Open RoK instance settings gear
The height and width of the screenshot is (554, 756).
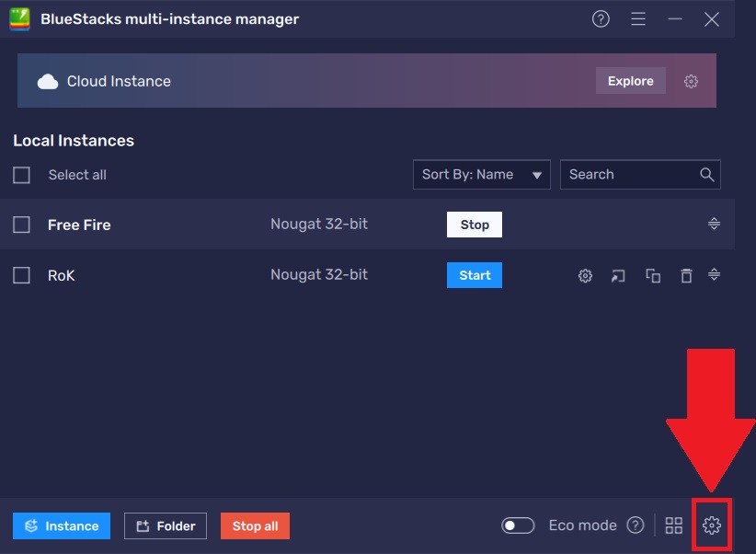point(585,275)
